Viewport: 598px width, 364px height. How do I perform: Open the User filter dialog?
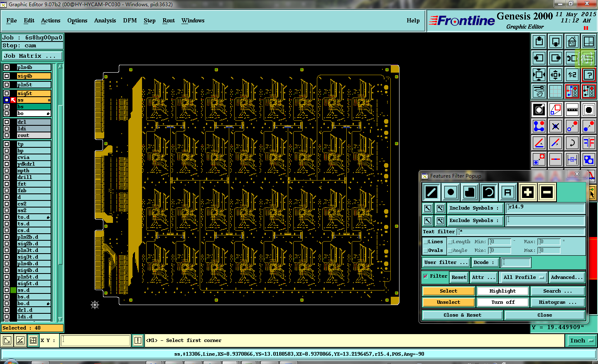pos(446,262)
